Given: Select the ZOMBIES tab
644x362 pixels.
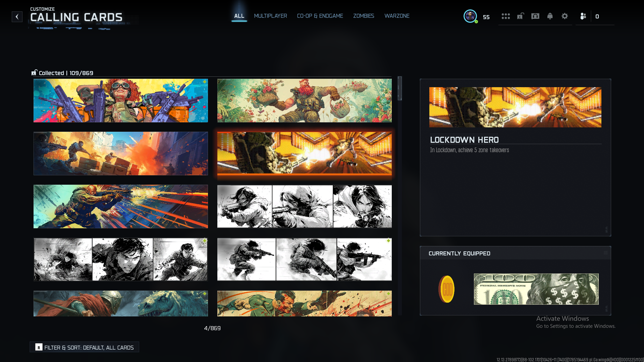Looking at the screenshot, I should tap(364, 16).
